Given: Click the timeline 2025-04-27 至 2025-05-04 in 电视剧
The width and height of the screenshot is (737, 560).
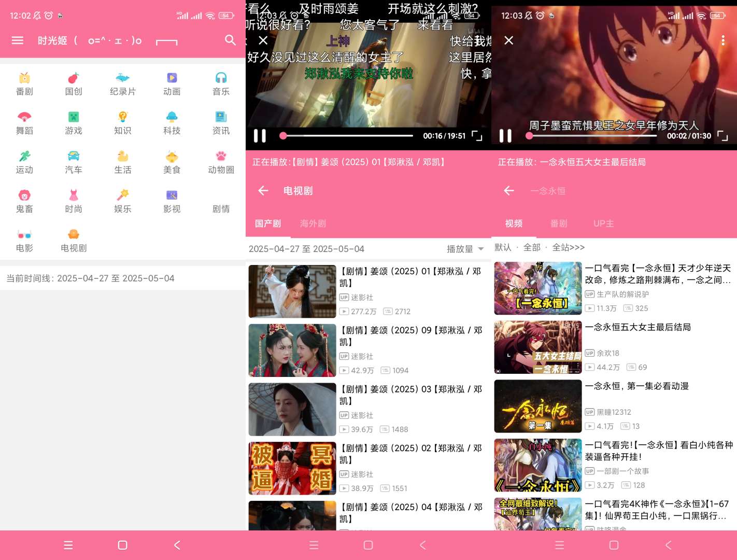Looking at the screenshot, I should point(306,249).
